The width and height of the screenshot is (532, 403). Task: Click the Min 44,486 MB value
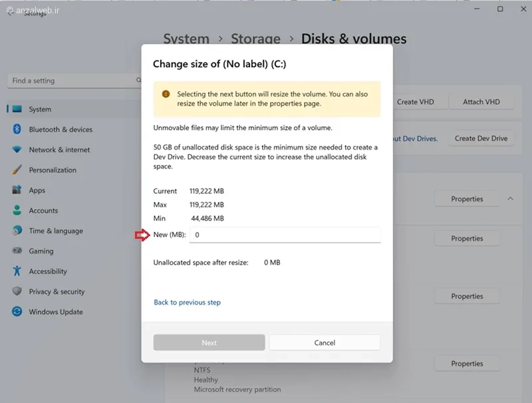tap(207, 218)
